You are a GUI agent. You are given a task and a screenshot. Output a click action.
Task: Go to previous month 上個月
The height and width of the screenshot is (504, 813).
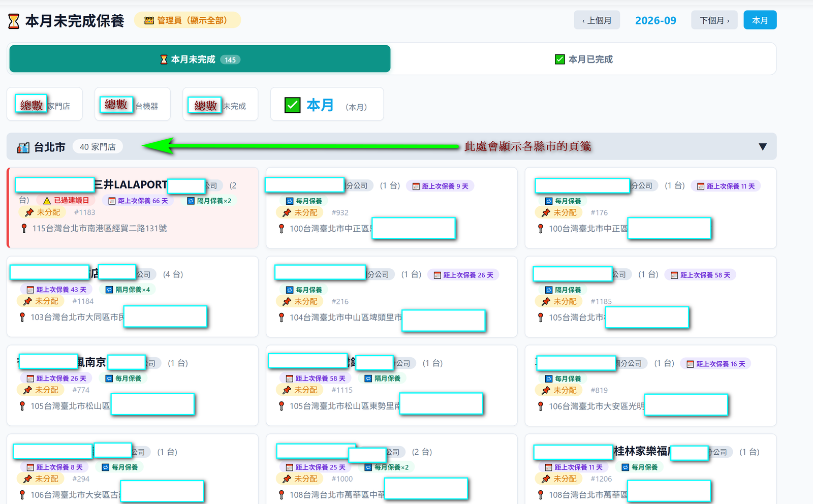tap(597, 20)
